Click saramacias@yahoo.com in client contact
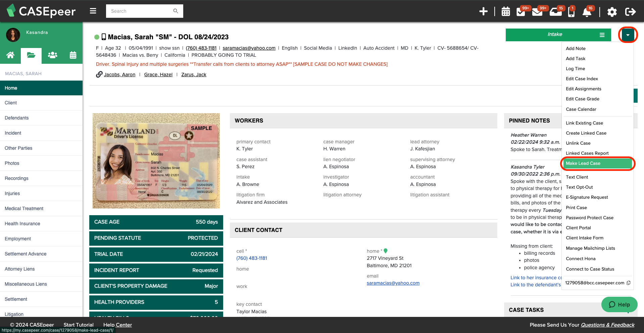This screenshot has height=333, width=644. coord(393,283)
